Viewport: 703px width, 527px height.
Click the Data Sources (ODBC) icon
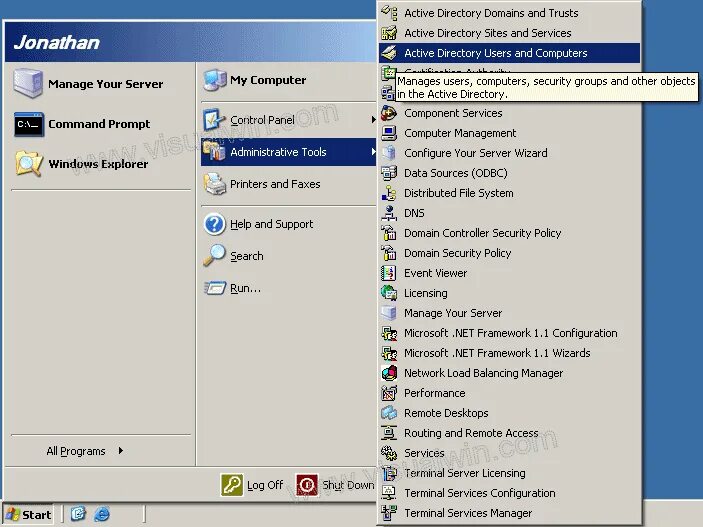[x=389, y=173]
